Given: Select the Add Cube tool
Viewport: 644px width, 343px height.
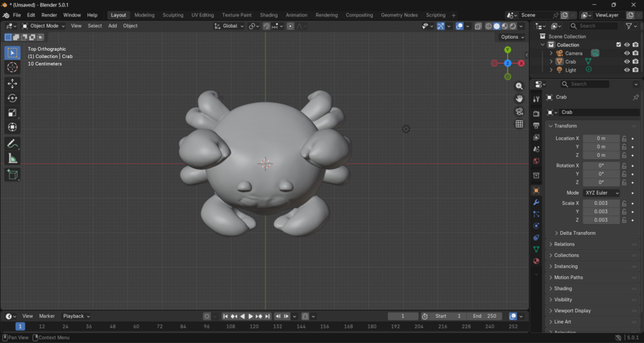Looking at the screenshot, I should [x=12, y=175].
